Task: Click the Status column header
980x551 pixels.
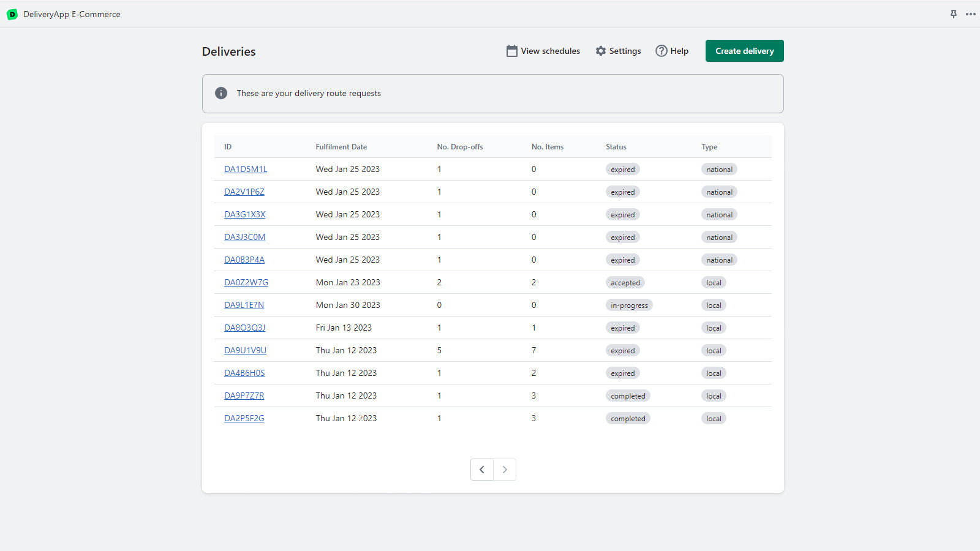Action: [616, 147]
